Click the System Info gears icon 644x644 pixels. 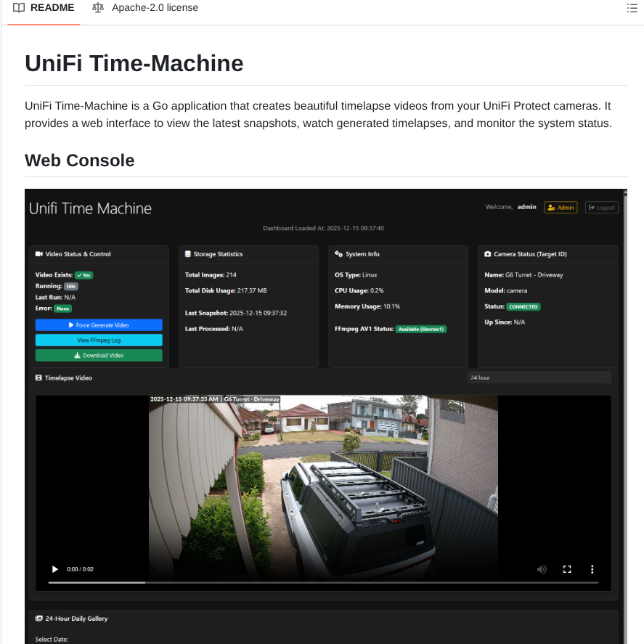(339, 253)
